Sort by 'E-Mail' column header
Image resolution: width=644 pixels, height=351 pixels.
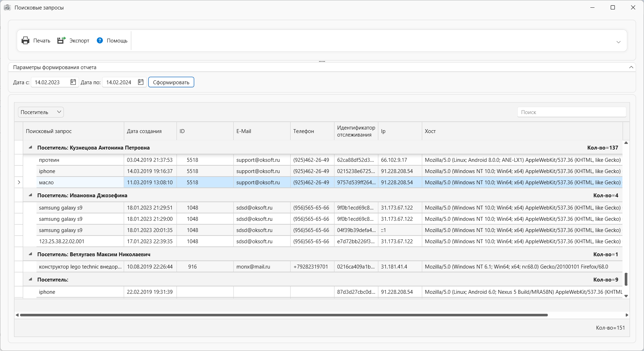262,131
